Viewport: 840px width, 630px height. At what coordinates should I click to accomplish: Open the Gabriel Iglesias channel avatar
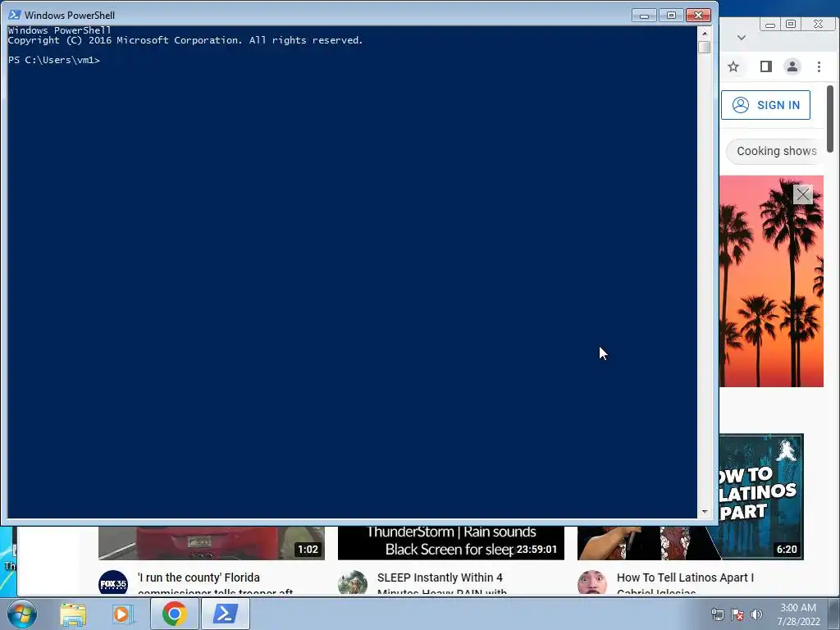[x=592, y=583]
